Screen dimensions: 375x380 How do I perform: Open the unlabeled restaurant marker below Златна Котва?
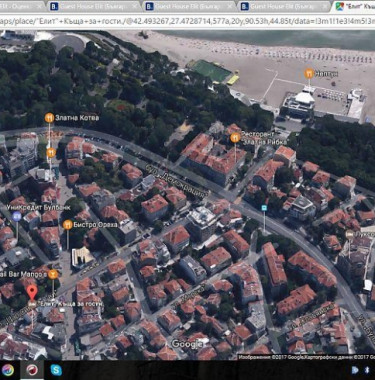[x=51, y=153]
